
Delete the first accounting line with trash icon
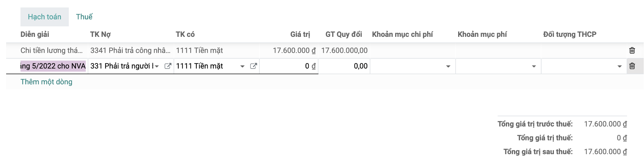(x=632, y=50)
